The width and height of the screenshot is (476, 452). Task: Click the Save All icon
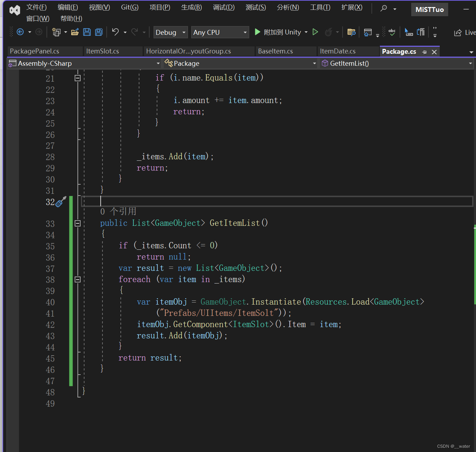pos(99,32)
